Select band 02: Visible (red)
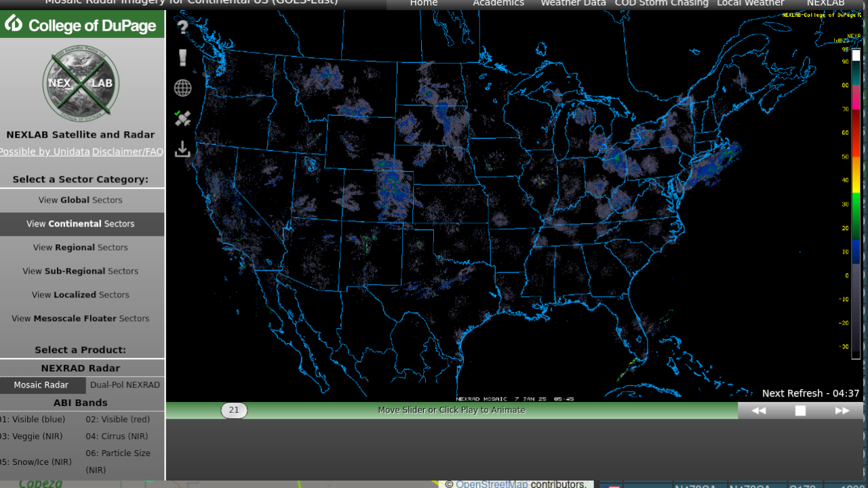 [x=118, y=420]
